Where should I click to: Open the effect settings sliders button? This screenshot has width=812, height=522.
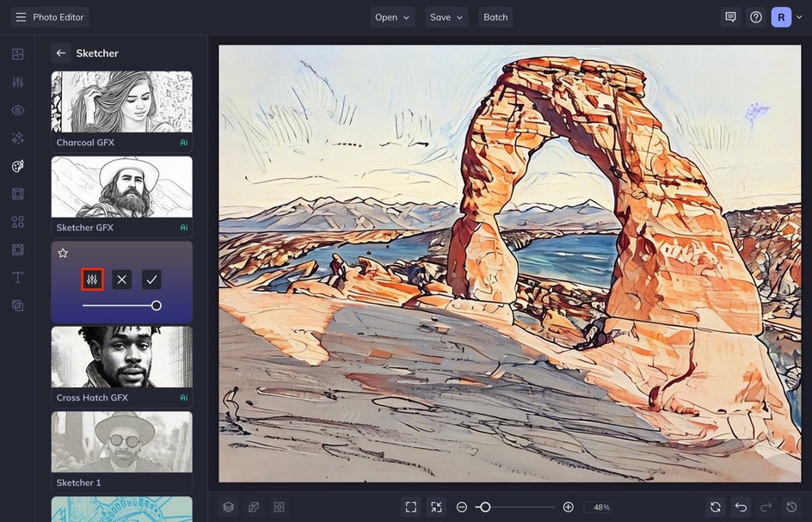tap(92, 279)
